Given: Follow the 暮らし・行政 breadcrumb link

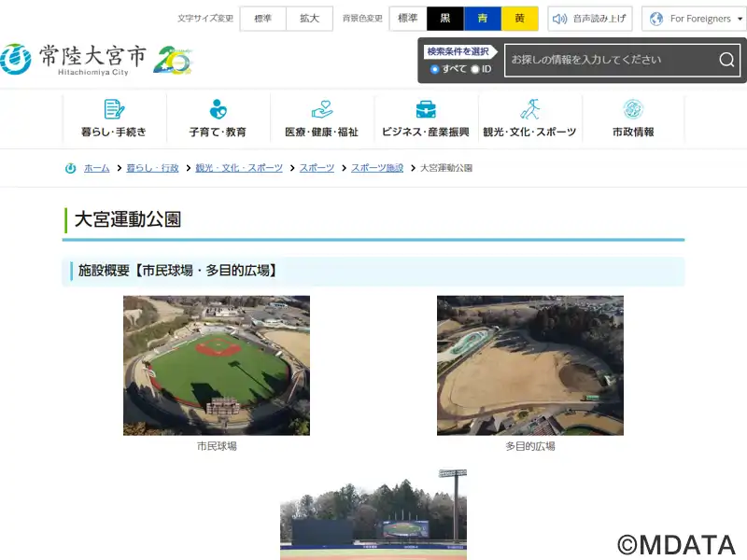Looking at the screenshot, I should click(x=152, y=168).
